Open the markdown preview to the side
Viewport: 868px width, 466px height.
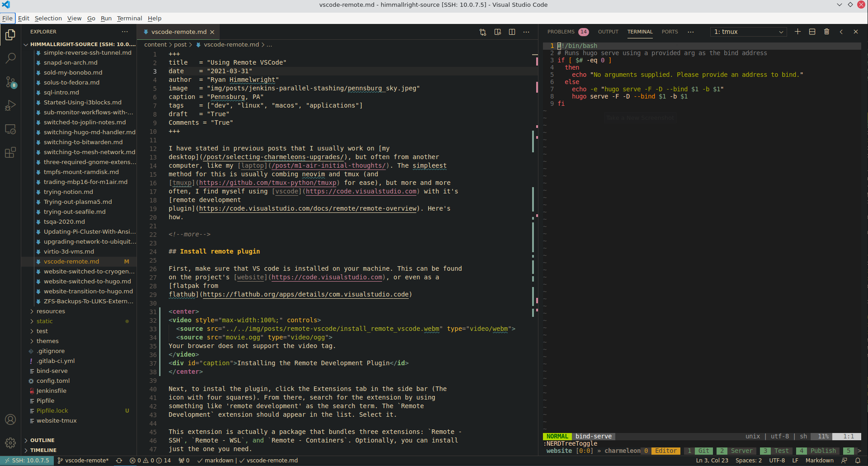(x=497, y=32)
